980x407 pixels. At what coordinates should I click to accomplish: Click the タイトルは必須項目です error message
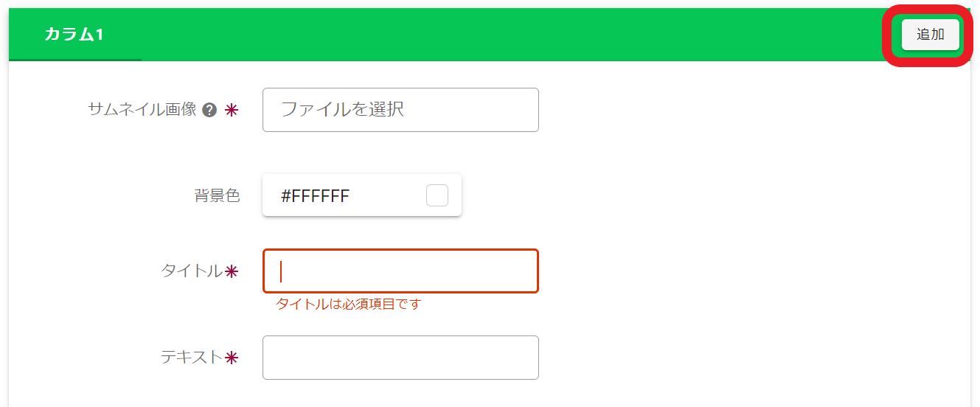348,304
